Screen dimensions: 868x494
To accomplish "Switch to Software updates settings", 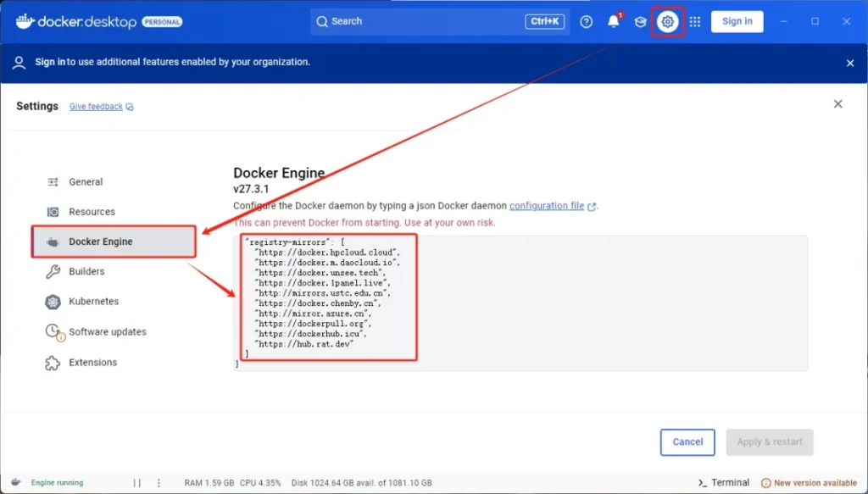I will pos(107,332).
